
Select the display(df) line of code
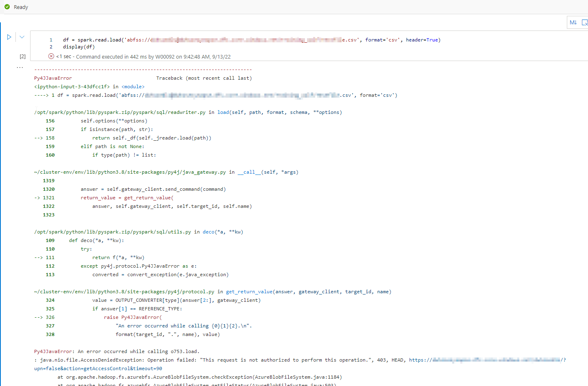pyautogui.click(x=79, y=46)
